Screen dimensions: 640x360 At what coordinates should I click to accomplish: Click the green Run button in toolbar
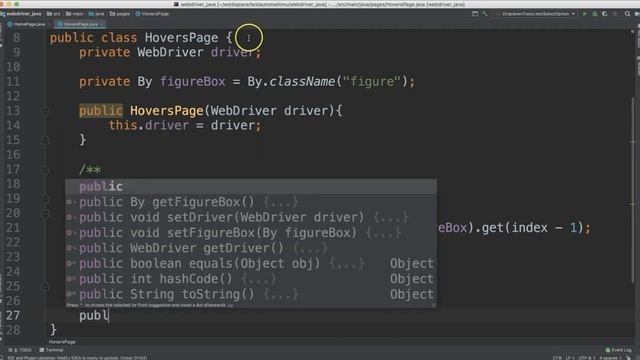(x=584, y=14)
